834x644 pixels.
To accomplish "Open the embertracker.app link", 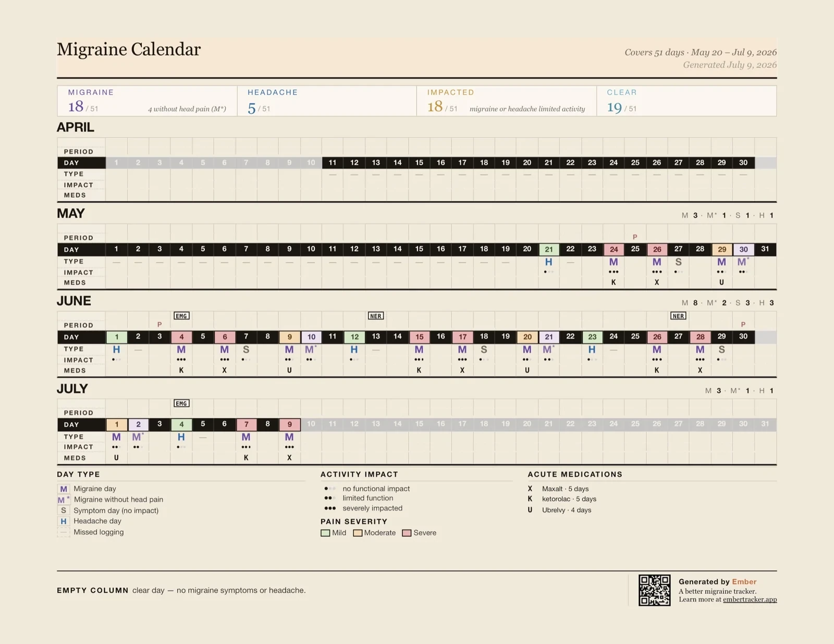I will pos(750,600).
